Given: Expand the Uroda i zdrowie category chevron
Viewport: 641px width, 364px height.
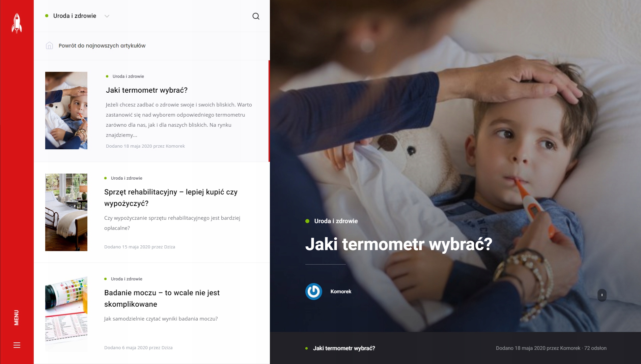Looking at the screenshot, I should (x=107, y=16).
